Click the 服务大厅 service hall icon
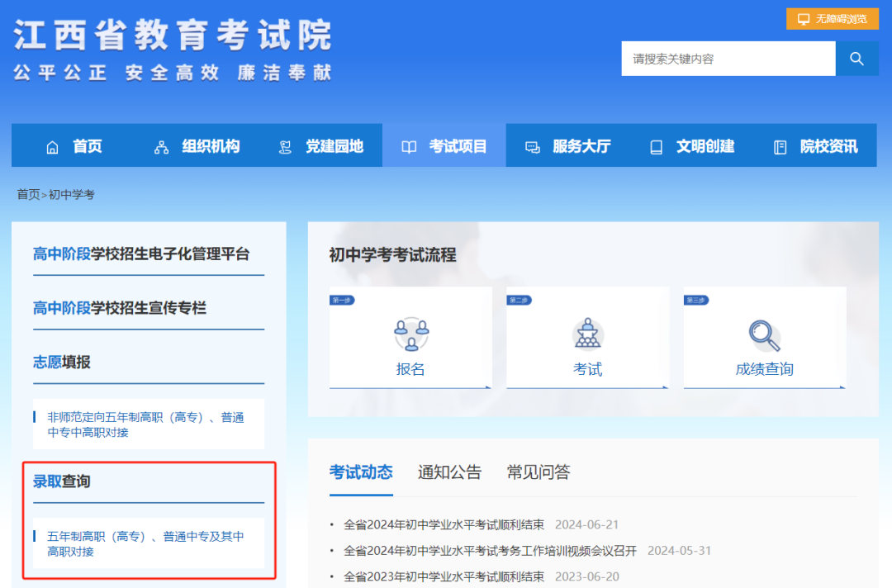The image size is (892, 588). 532,146
